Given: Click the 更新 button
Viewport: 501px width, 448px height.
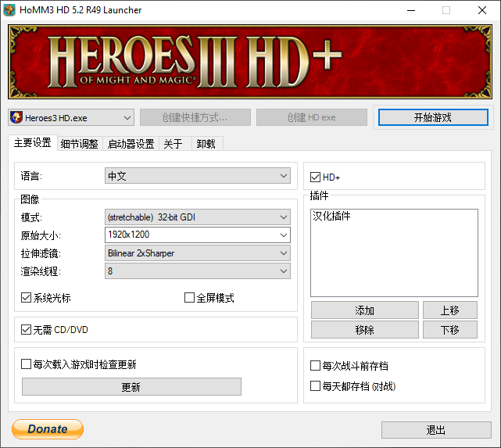Looking at the screenshot, I should 131,387.
